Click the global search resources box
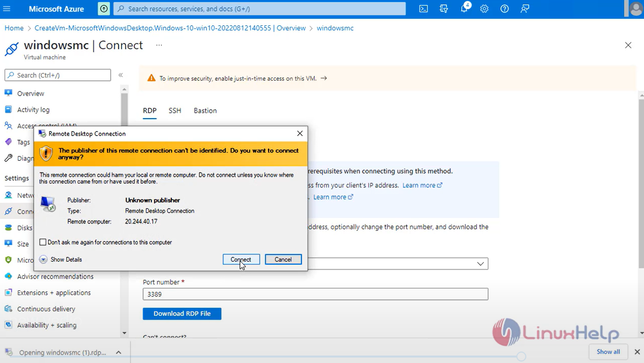644x363 pixels. click(260, 9)
